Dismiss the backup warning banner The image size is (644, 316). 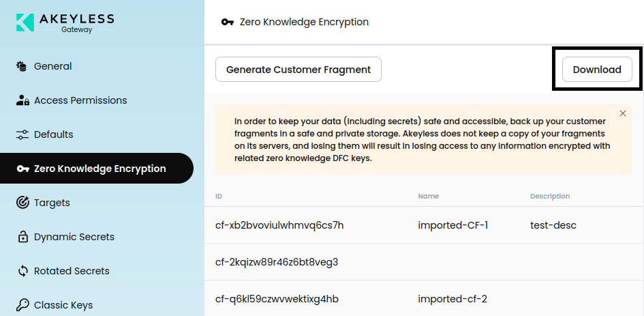(x=623, y=113)
